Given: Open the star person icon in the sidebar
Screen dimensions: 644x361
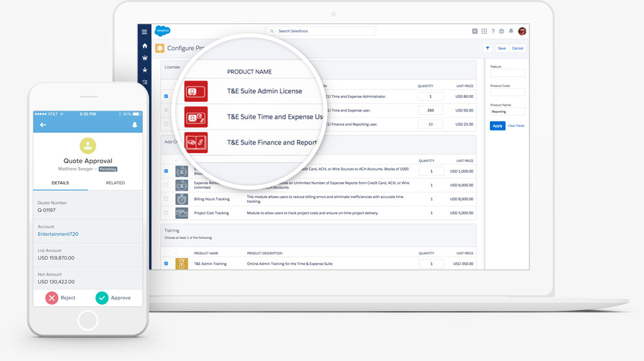Looking at the screenshot, I should click(x=145, y=70).
